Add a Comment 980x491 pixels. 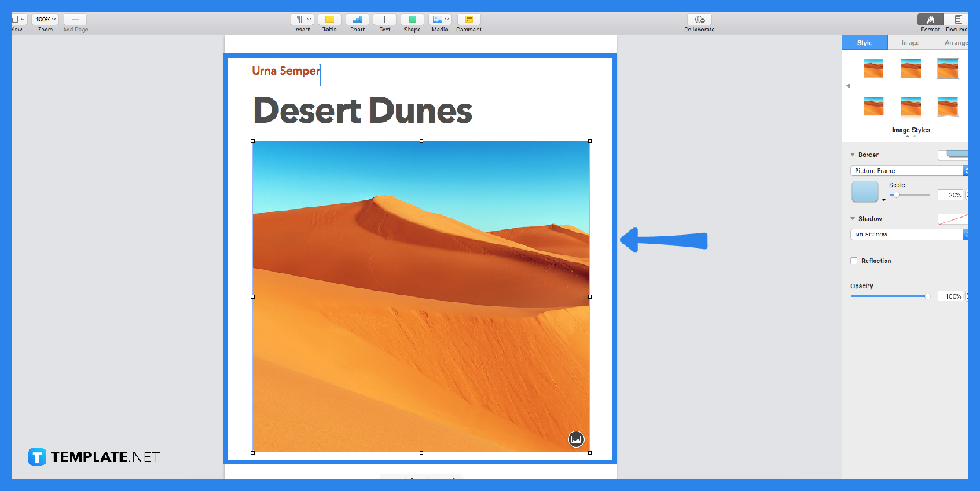468,20
